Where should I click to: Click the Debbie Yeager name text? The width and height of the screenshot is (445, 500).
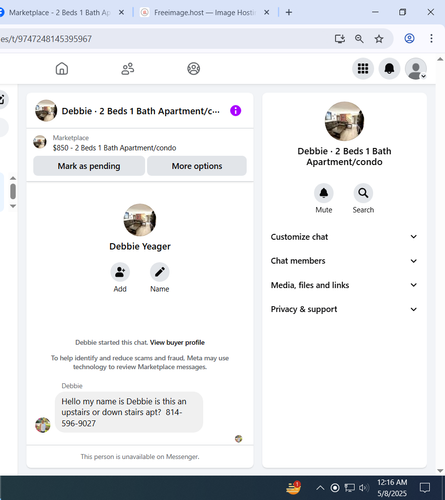click(x=140, y=246)
